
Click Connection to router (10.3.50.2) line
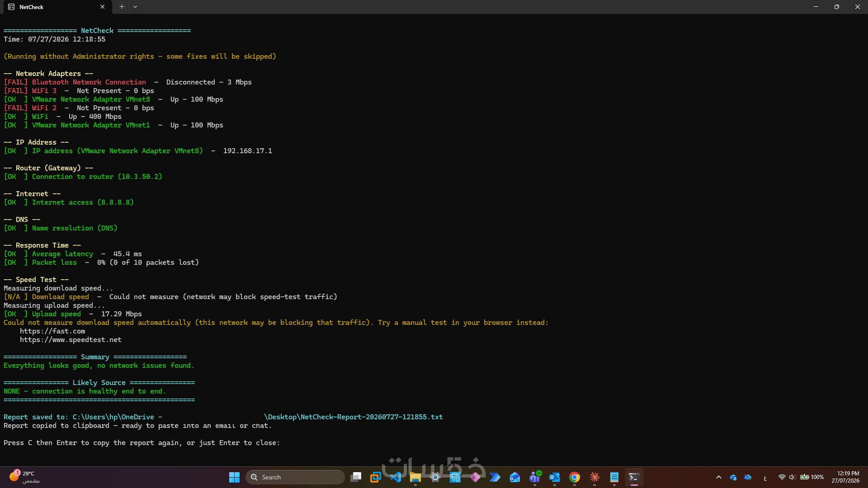click(83, 177)
